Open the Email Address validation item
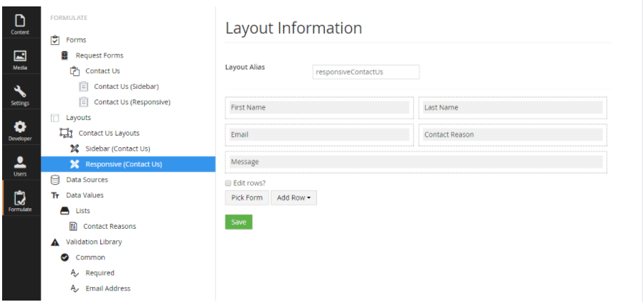Screen dimensions: 644x302 [107, 288]
